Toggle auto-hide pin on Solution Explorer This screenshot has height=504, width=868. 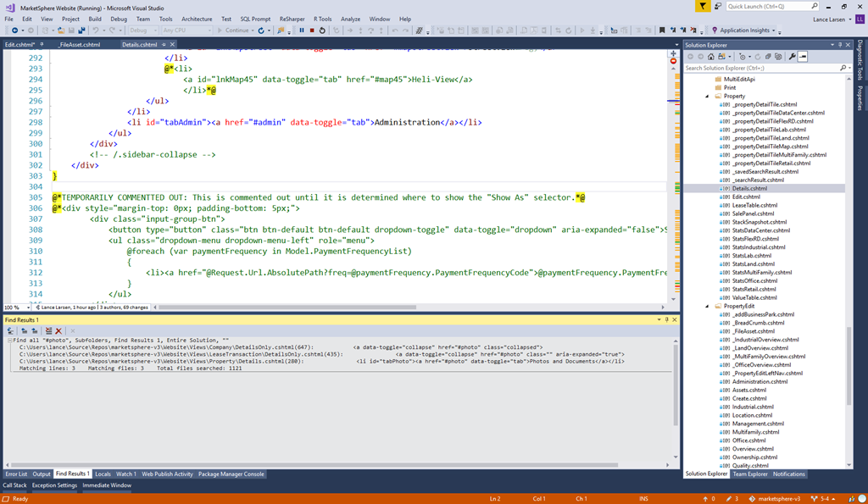pos(840,45)
